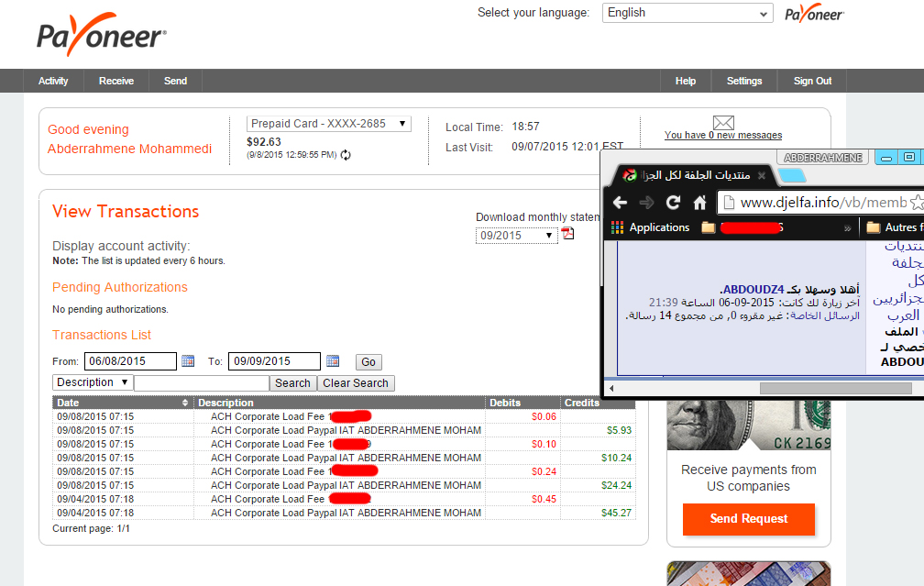The image size is (924, 586).
Task: Open the From date calendar picker
Action: (x=188, y=360)
